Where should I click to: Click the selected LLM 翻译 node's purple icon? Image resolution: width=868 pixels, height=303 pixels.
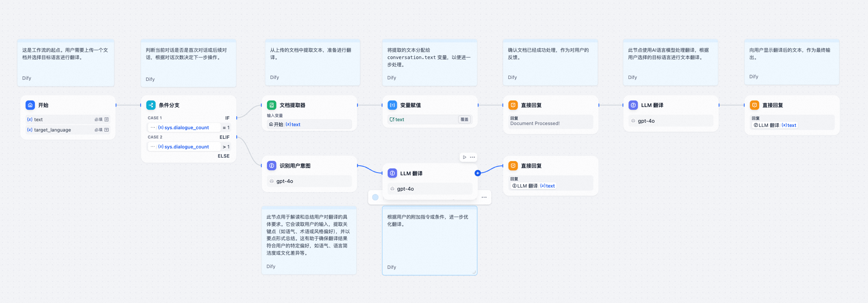[x=392, y=173]
